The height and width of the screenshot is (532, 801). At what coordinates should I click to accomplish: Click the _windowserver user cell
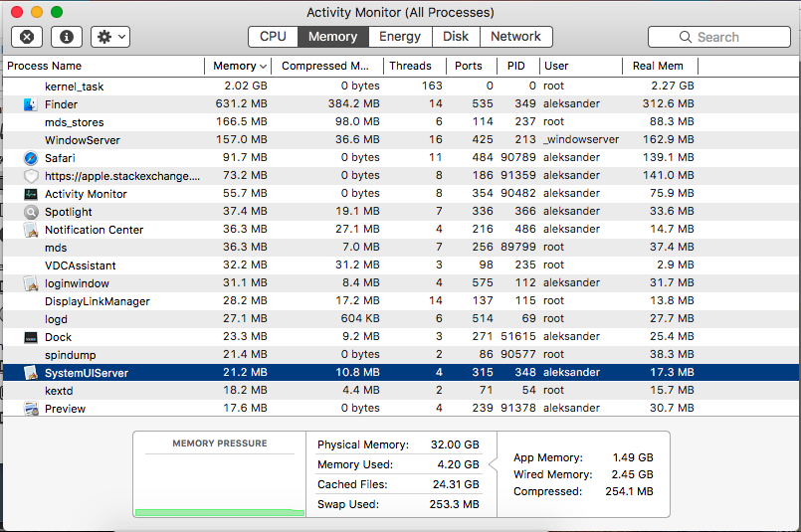581,139
